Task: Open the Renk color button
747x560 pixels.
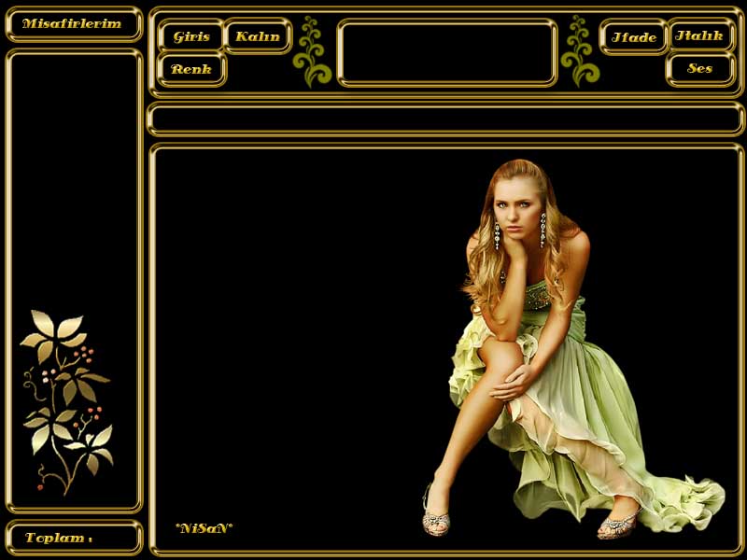Action: pyautogui.click(x=191, y=69)
